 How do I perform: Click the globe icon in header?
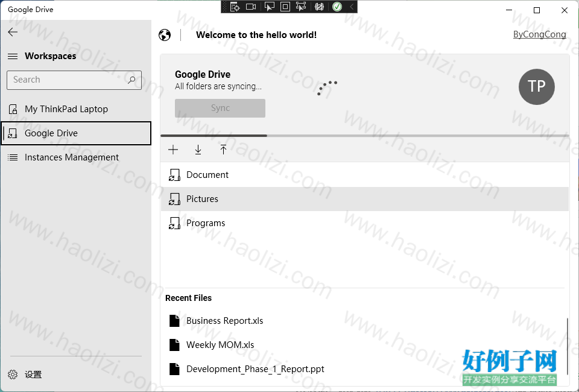click(x=165, y=35)
